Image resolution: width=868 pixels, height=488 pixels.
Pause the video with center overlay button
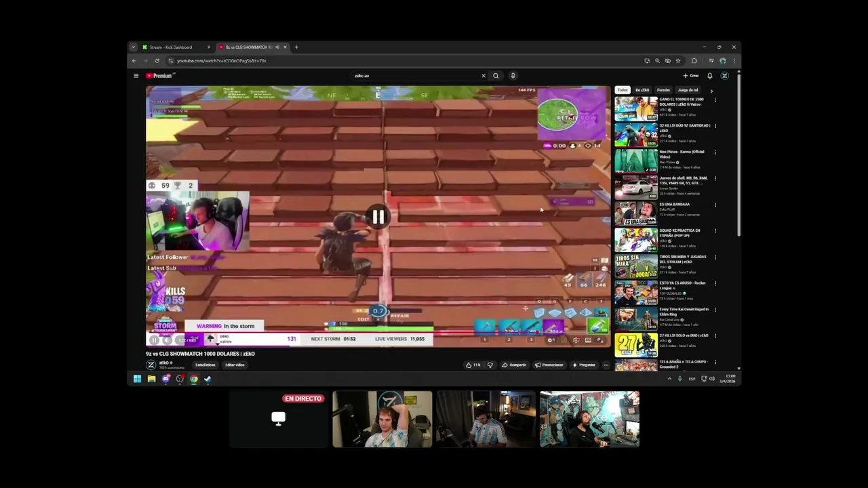coord(378,217)
